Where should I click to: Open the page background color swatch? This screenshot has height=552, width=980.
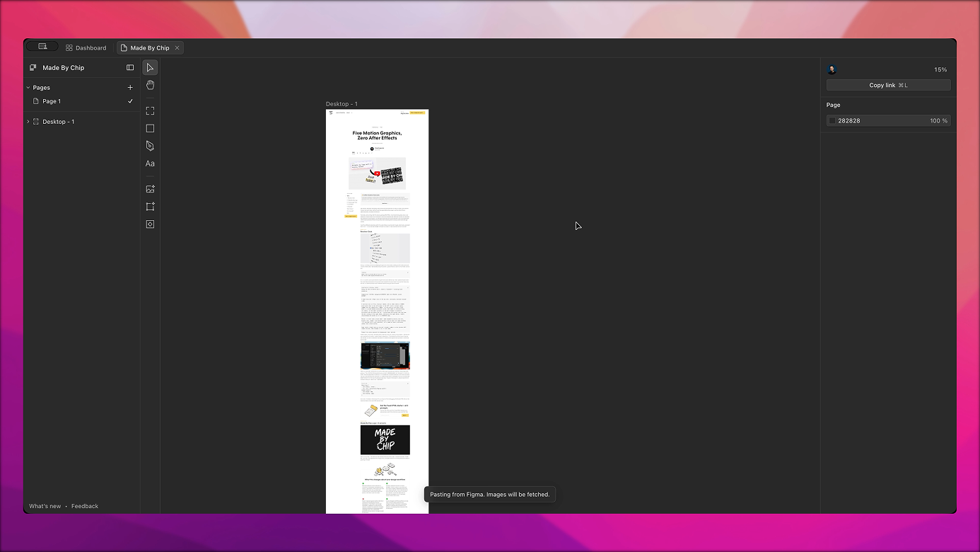tap(832, 121)
